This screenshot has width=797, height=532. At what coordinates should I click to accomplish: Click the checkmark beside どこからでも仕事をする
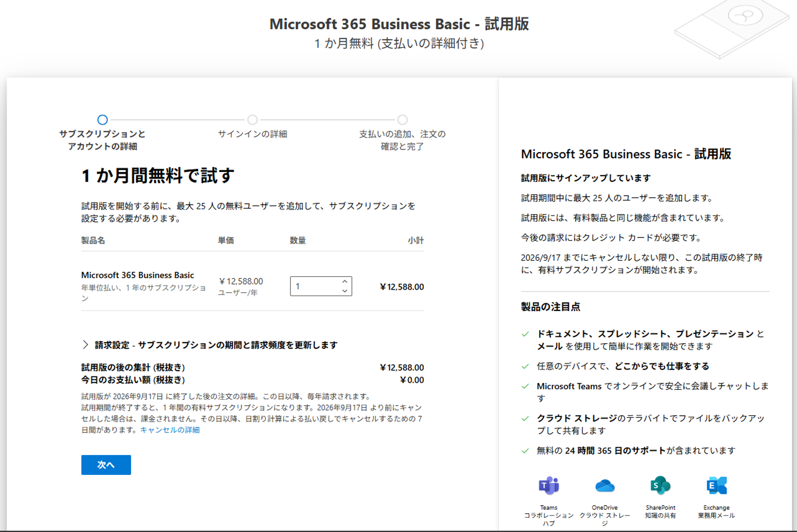(x=525, y=366)
